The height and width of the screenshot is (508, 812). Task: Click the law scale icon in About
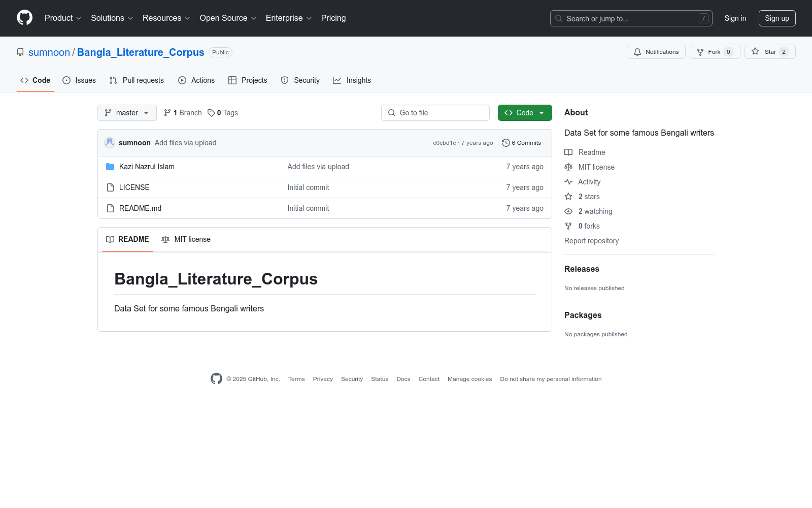coord(568,167)
